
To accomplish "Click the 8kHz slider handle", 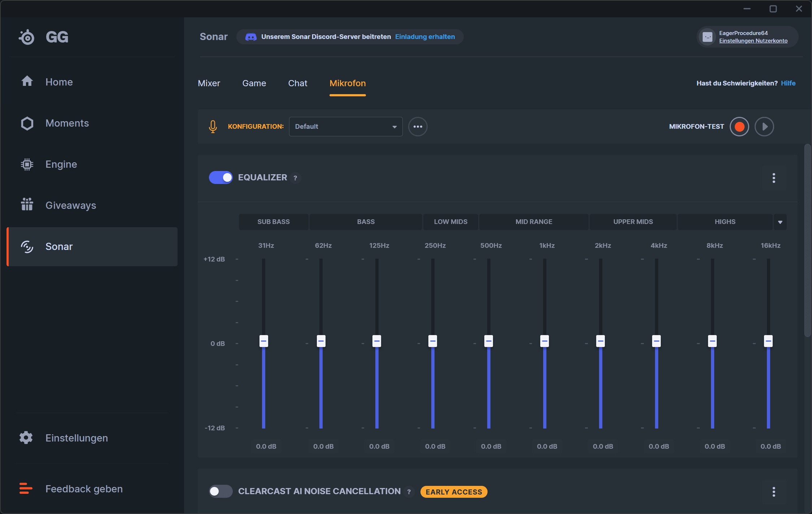I will (712, 341).
